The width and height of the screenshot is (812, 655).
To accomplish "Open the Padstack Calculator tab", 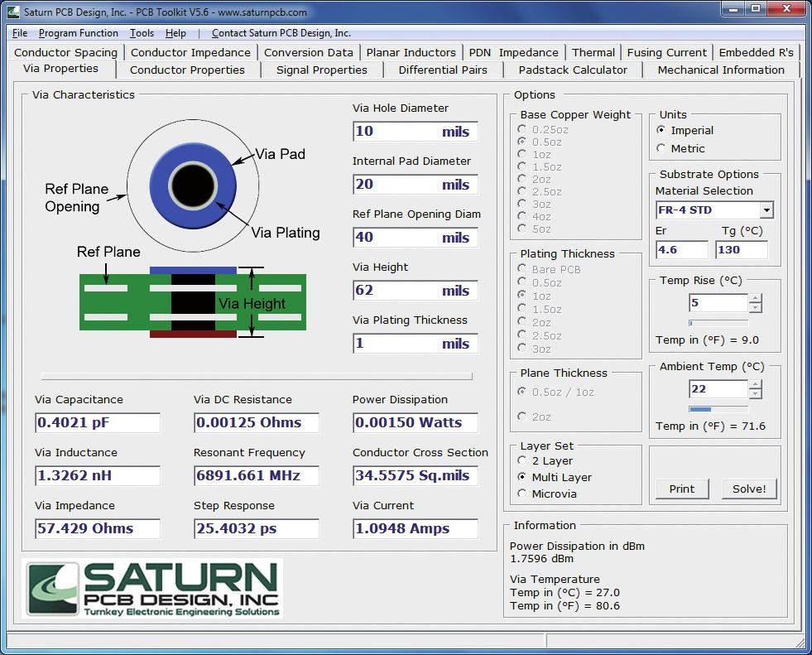I will [x=573, y=70].
